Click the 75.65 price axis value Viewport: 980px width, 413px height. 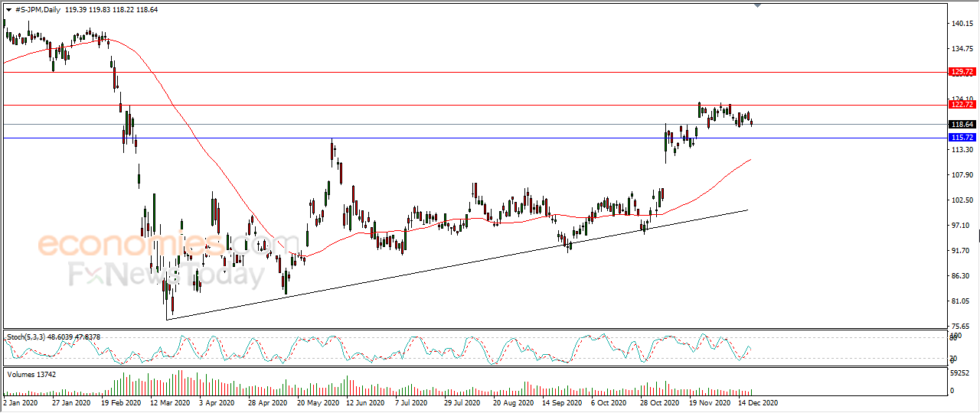point(962,326)
